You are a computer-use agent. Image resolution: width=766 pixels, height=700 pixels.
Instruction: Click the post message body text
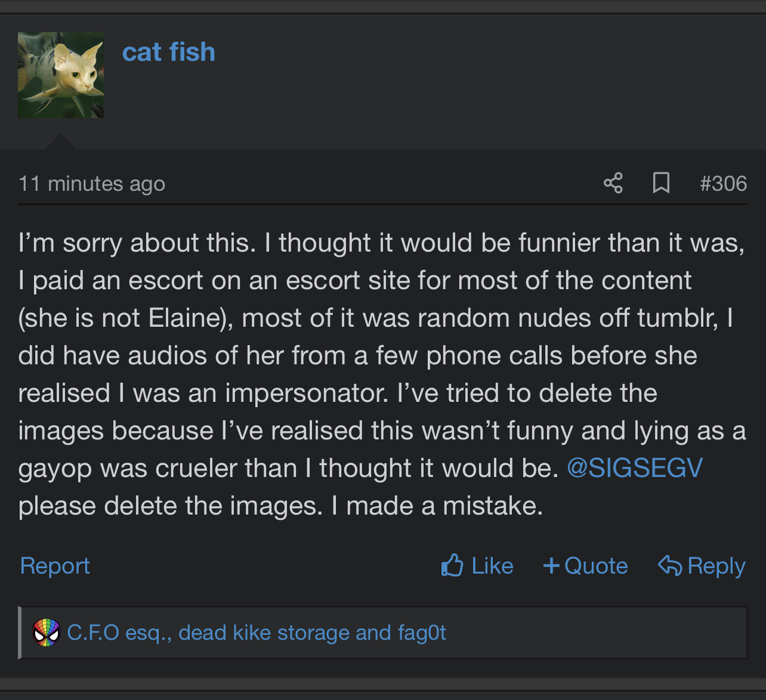[x=382, y=374]
